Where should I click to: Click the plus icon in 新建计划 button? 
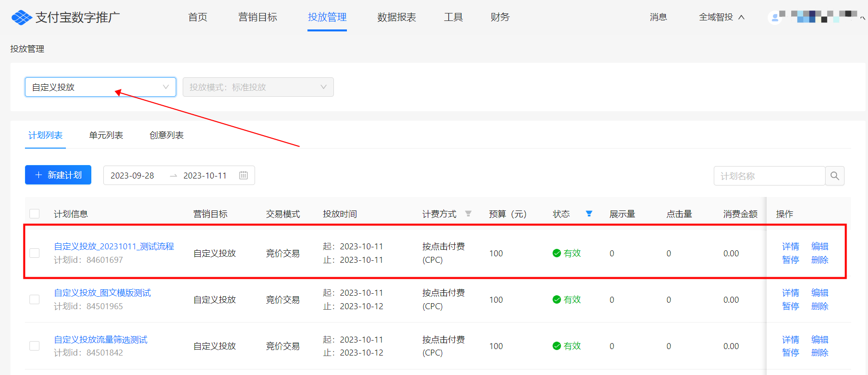click(x=38, y=175)
